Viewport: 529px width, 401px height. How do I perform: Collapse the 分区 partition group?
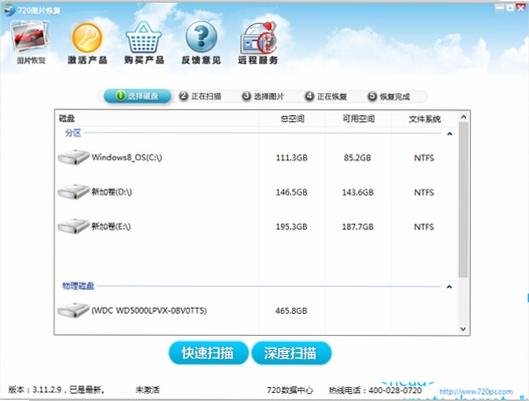[x=449, y=134]
